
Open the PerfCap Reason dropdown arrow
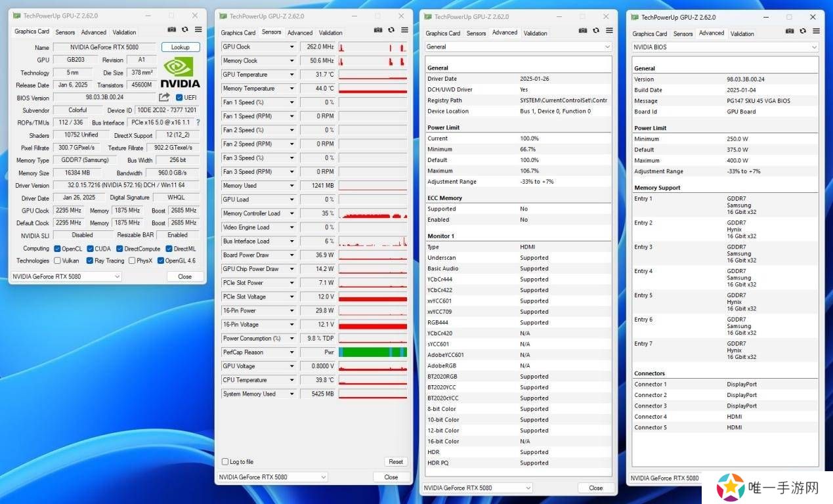(291, 352)
